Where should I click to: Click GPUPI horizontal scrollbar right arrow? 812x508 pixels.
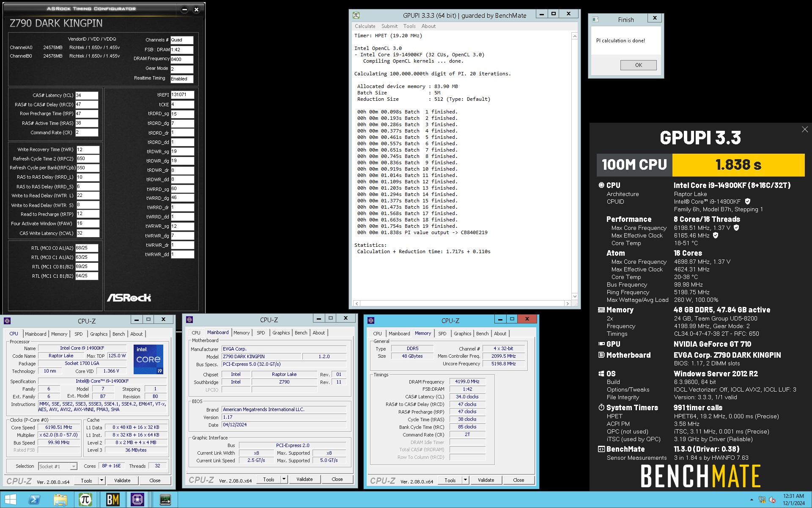[568, 304]
